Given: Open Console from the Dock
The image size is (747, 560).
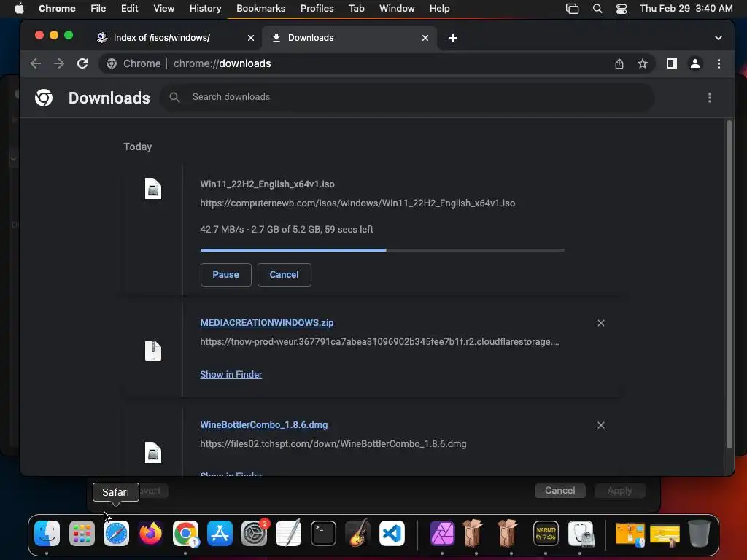Looking at the screenshot, I should coord(546,533).
